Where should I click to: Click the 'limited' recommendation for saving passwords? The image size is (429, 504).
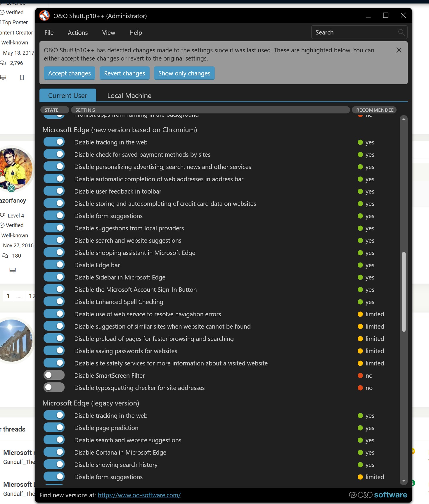371,351
